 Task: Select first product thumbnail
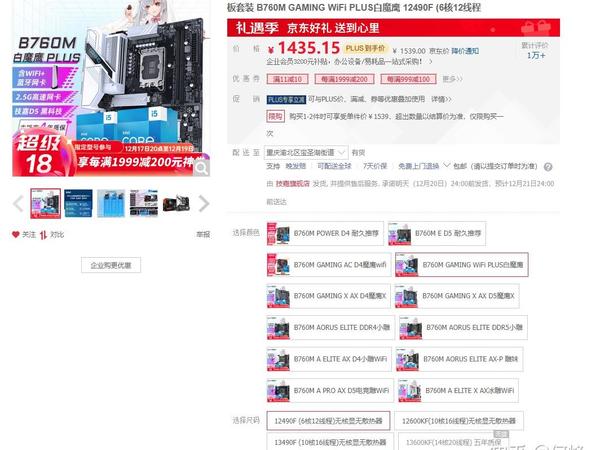tap(46, 203)
